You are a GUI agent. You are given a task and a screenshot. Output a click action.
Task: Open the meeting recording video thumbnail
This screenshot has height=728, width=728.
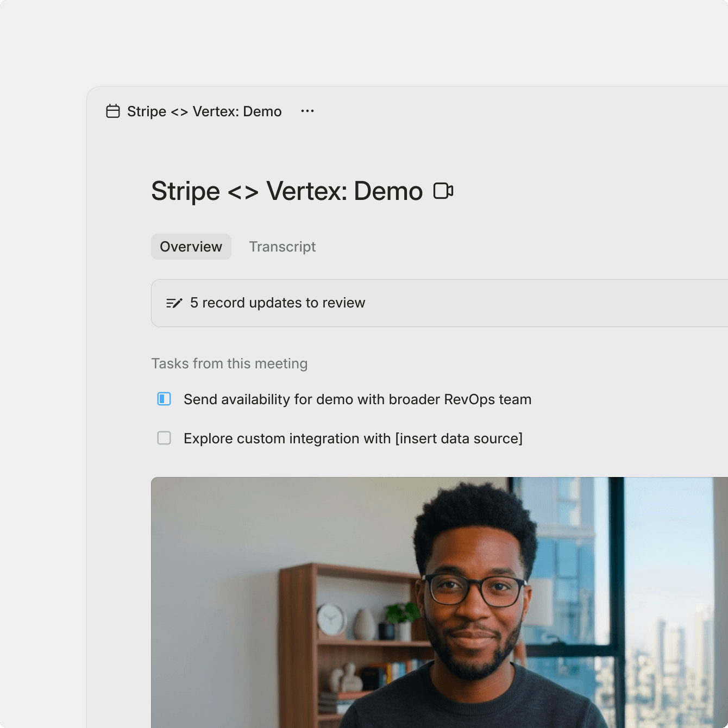point(440,603)
